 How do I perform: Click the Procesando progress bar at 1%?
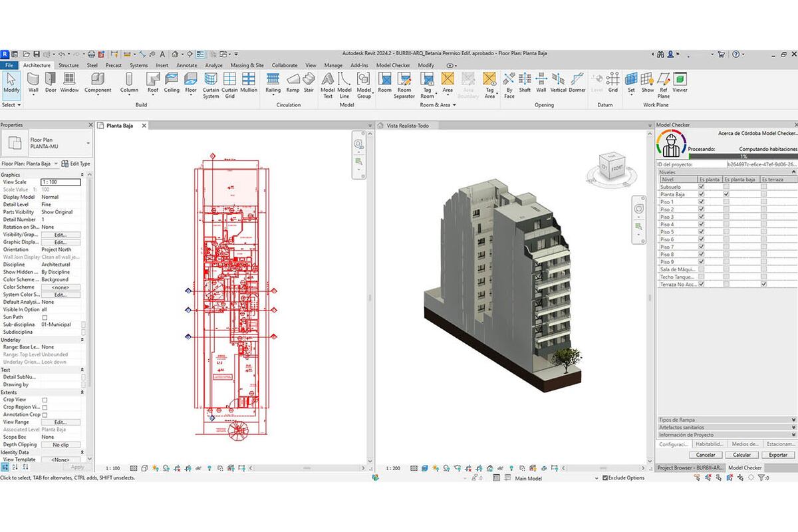pos(743,156)
